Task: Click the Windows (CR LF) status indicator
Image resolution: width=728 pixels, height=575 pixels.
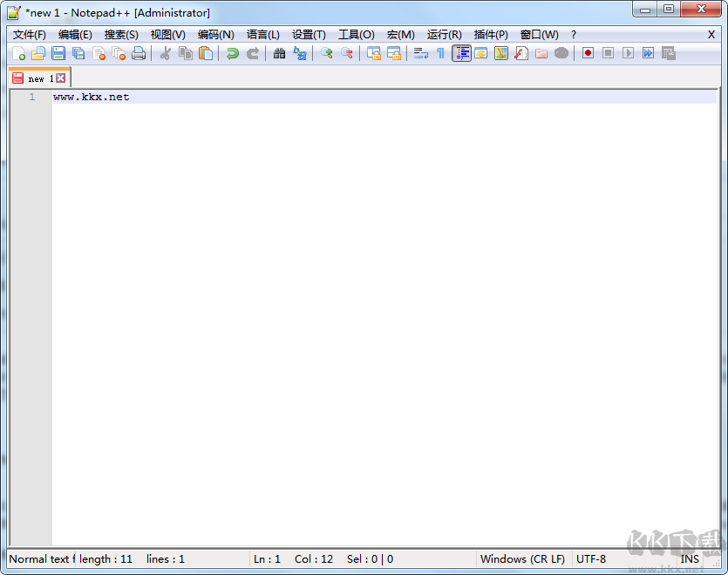Action: click(521, 558)
